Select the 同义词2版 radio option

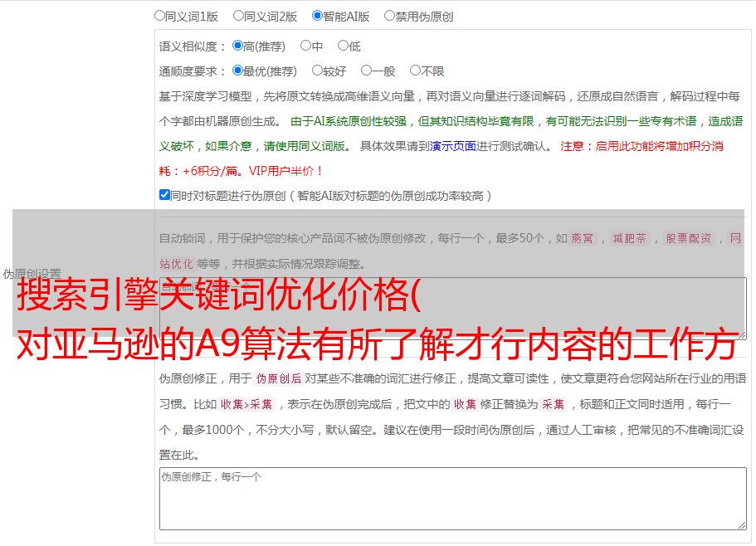click(238, 16)
